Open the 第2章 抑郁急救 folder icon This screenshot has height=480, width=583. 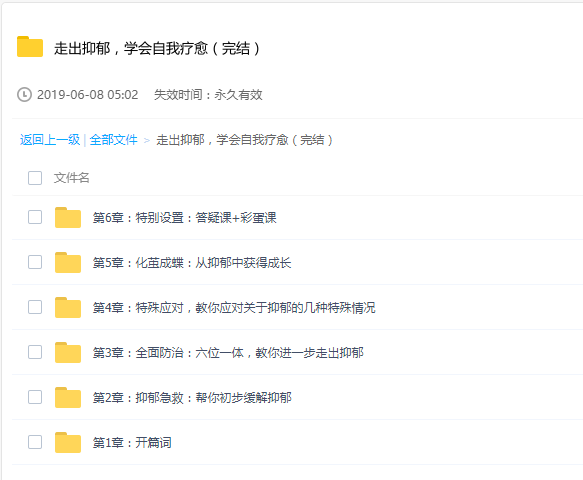tap(68, 397)
